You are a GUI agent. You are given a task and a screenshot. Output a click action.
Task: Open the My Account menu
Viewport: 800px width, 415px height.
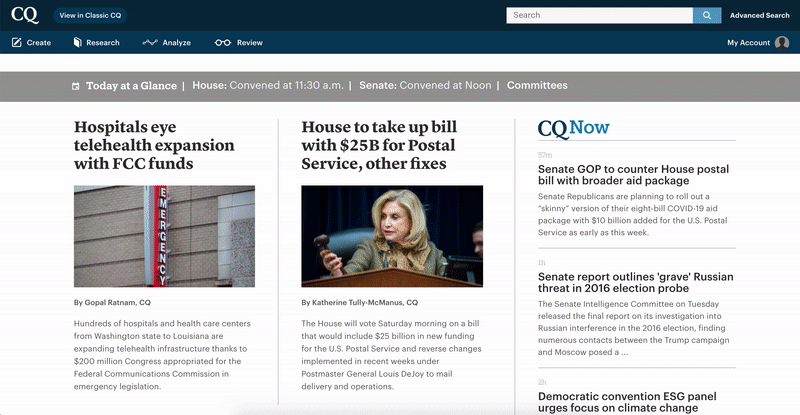coord(758,43)
